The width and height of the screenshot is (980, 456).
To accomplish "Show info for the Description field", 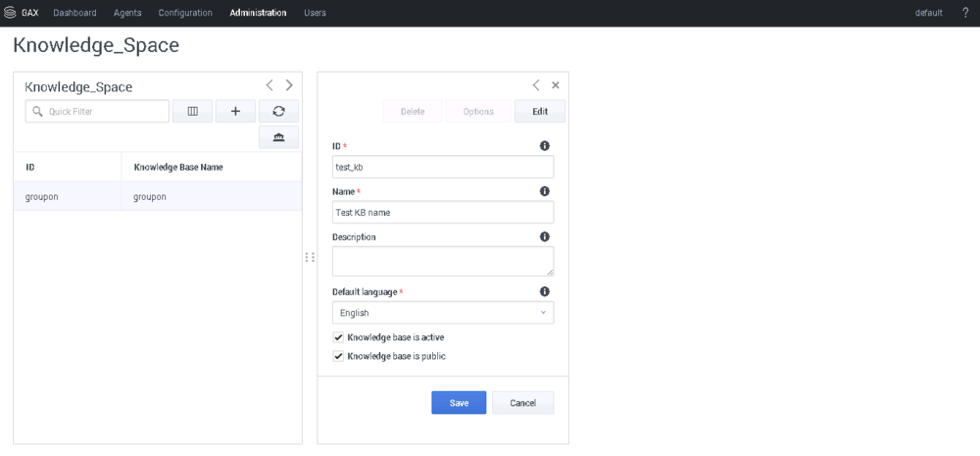I will [x=545, y=236].
